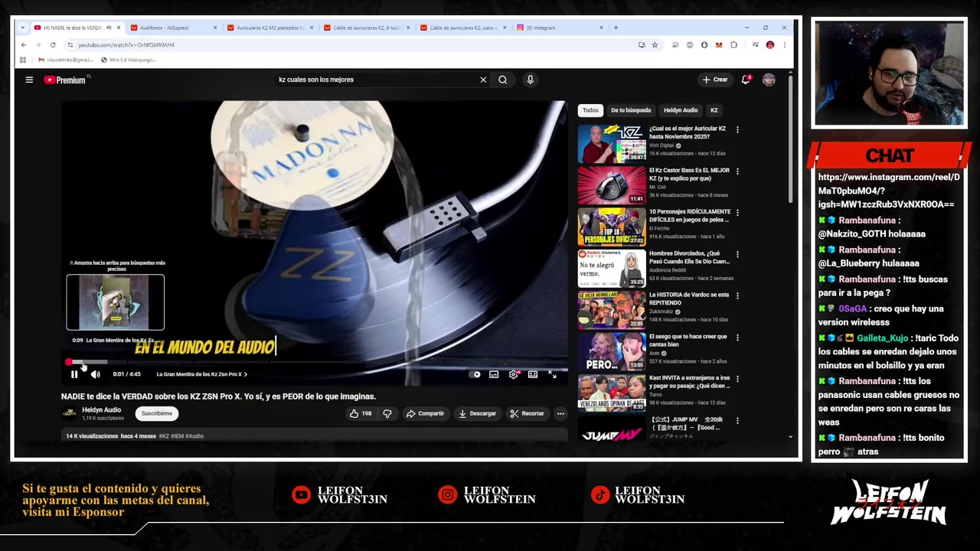Open the YouTube account avatar menu
The image size is (980, 551).
tap(769, 80)
